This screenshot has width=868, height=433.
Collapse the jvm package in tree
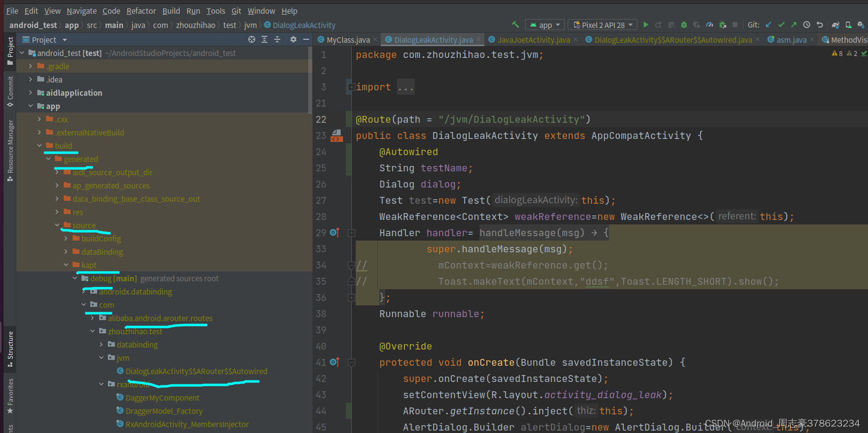coord(101,357)
